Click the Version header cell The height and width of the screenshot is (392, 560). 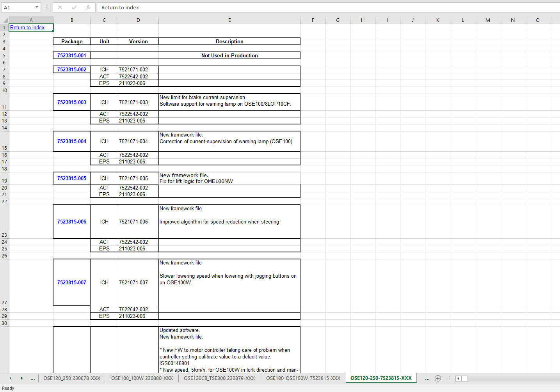139,42
